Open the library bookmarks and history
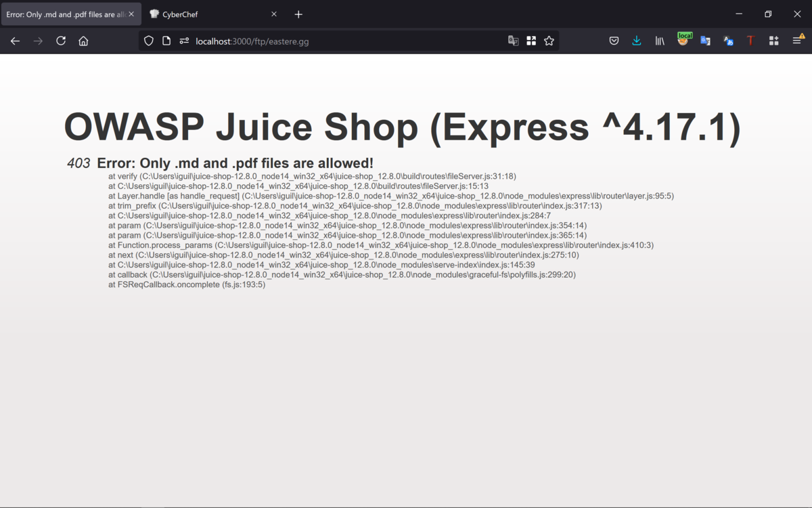This screenshot has width=812, height=508. (660, 41)
